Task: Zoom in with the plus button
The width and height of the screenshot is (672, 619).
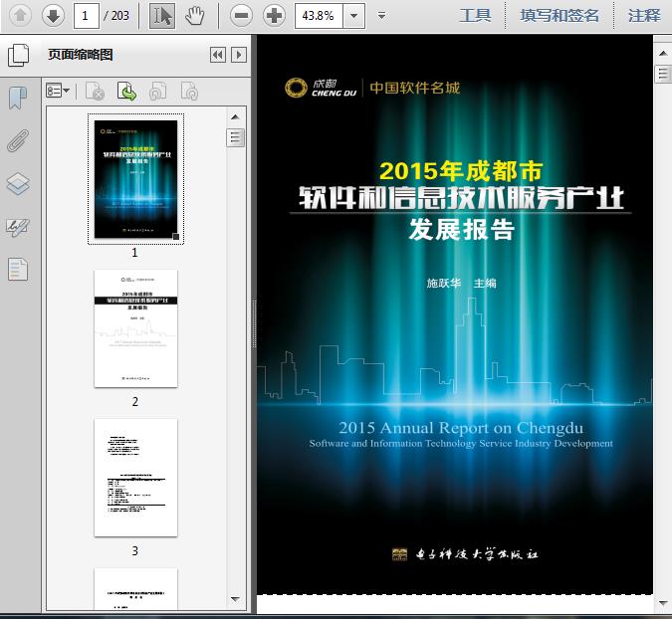Action: pos(275,16)
